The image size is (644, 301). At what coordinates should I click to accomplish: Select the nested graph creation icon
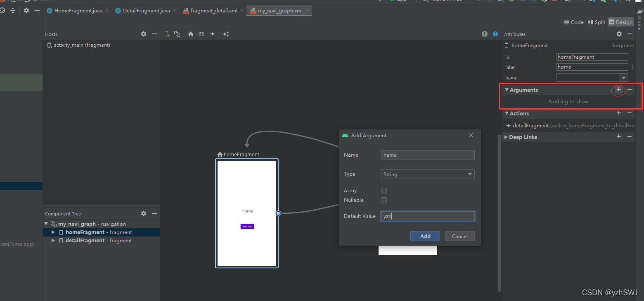177,34
